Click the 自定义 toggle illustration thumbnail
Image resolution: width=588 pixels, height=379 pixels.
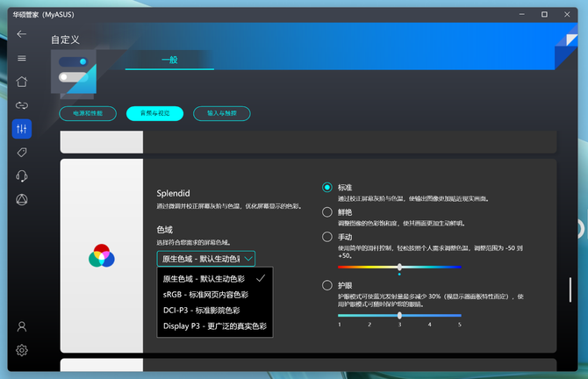(x=74, y=72)
